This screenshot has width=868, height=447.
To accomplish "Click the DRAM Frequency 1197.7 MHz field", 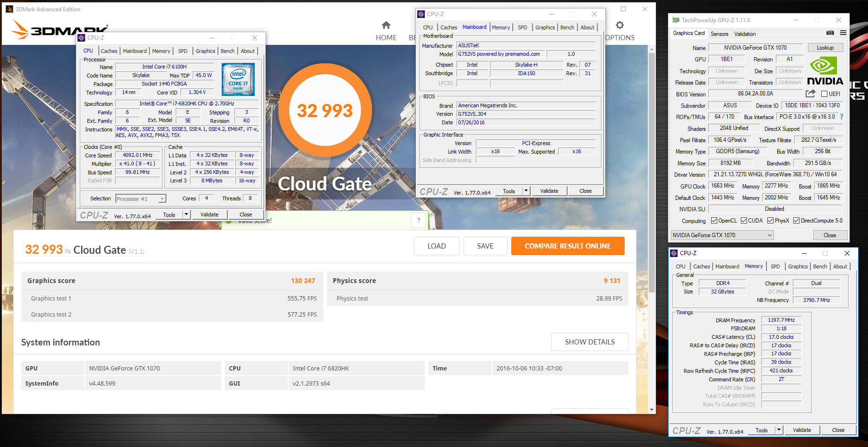I will coord(781,320).
